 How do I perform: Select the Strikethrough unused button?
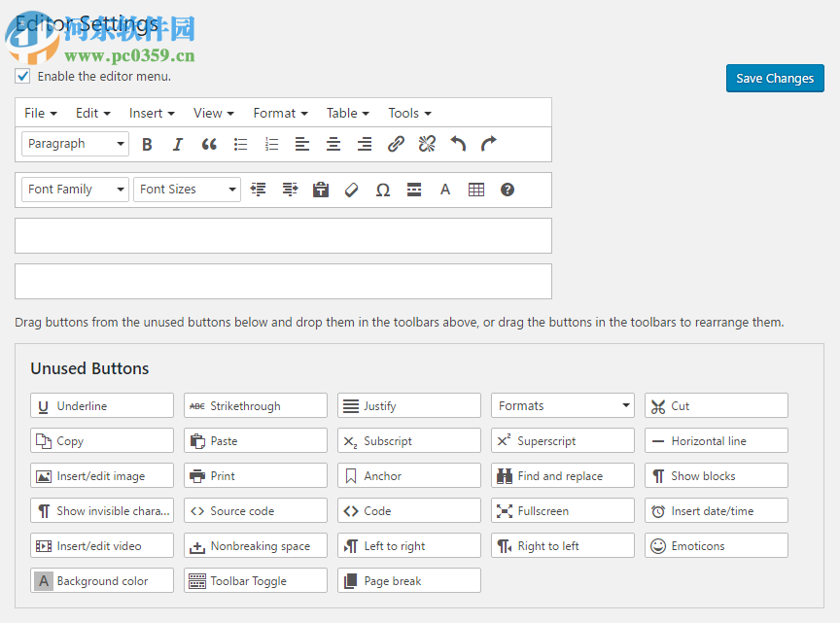[256, 405]
